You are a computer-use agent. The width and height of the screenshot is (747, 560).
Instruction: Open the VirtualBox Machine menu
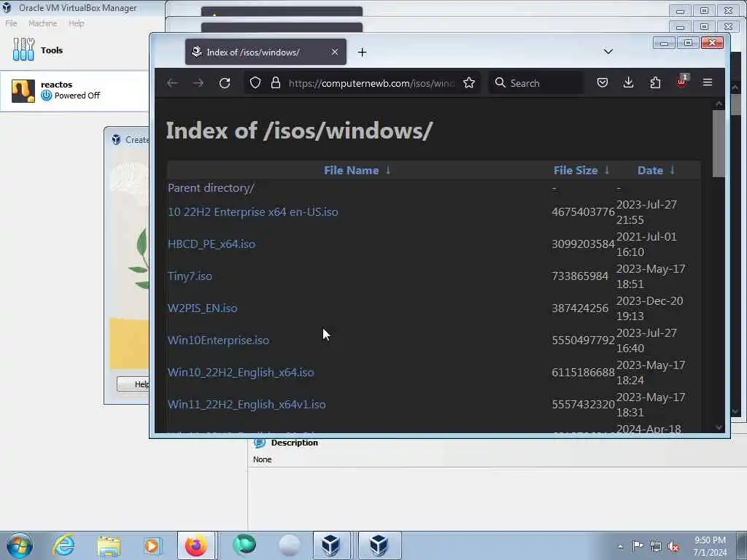coord(42,23)
